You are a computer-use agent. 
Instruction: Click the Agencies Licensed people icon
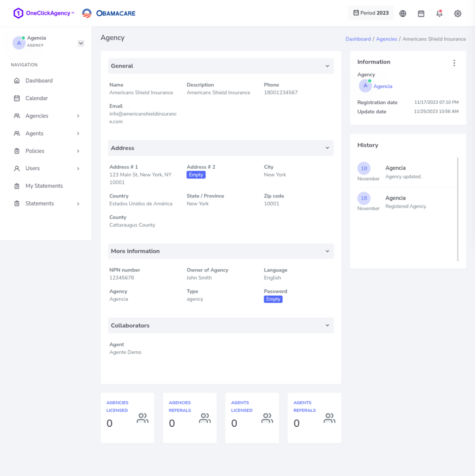143,418
